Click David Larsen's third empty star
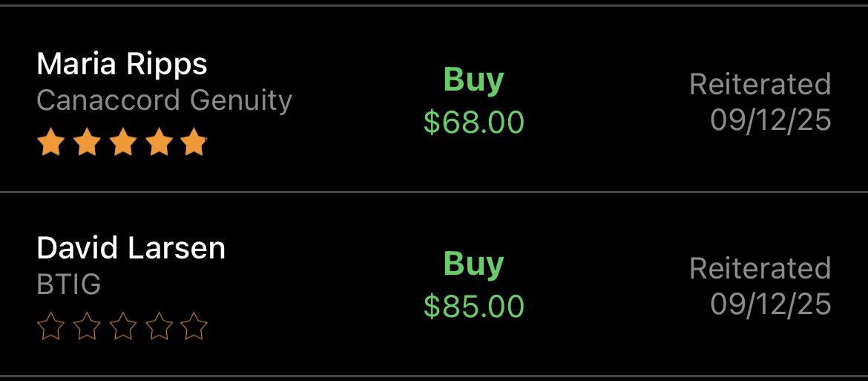Viewport: 868px width, 381px height. point(123,326)
